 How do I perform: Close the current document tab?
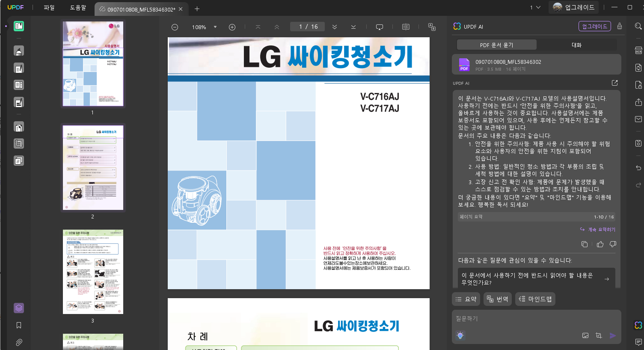181,9
